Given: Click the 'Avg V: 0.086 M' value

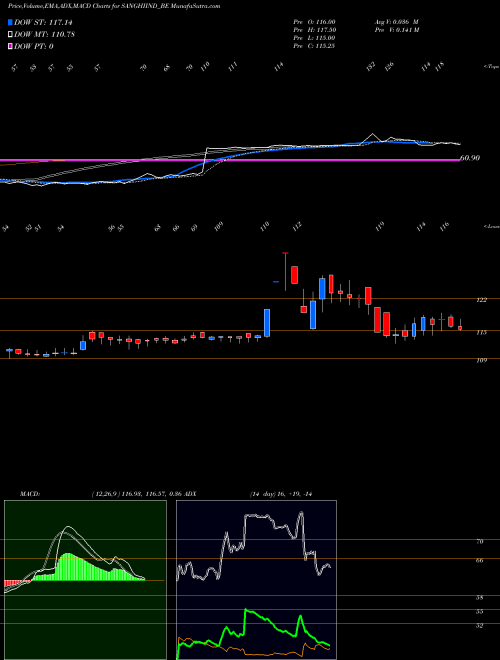Looking at the screenshot, I should pyautogui.click(x=396, y=22).
